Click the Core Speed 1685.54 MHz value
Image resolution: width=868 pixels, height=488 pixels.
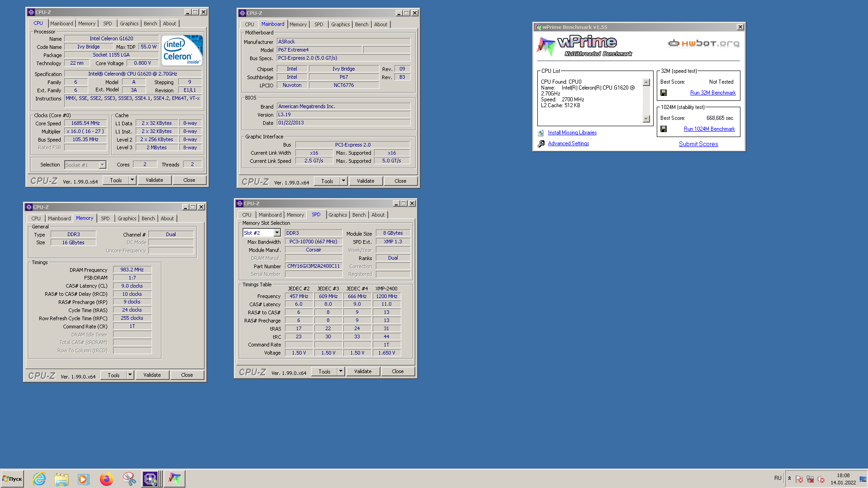click(x=85, y=123)
